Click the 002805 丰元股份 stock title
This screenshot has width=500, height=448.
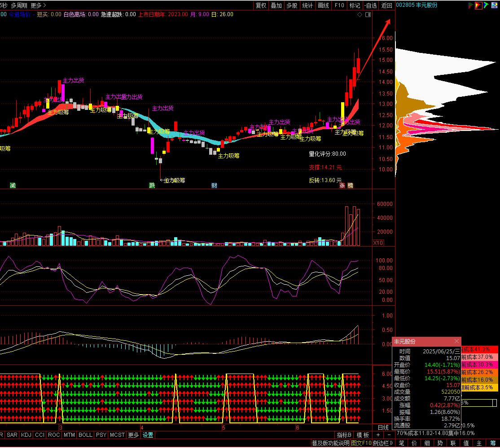tap(417, 5)
